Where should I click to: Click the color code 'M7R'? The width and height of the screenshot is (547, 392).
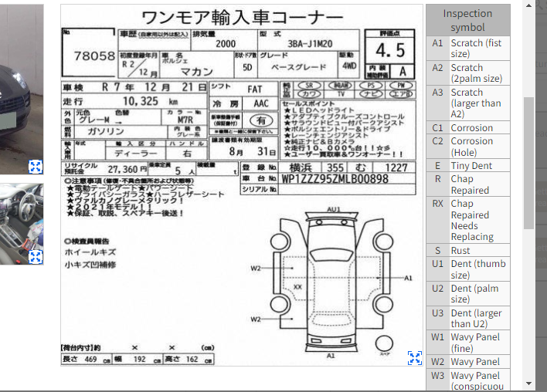tap(185, 120)
